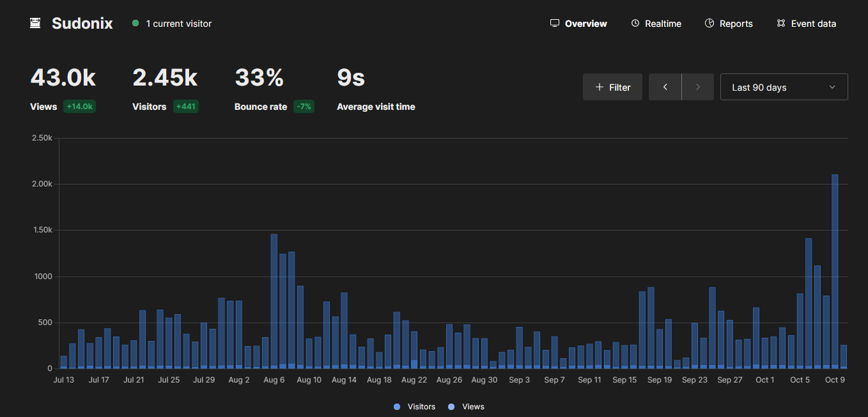
Task: Open the Last 90 days dropdown
Action: point(784,87)
